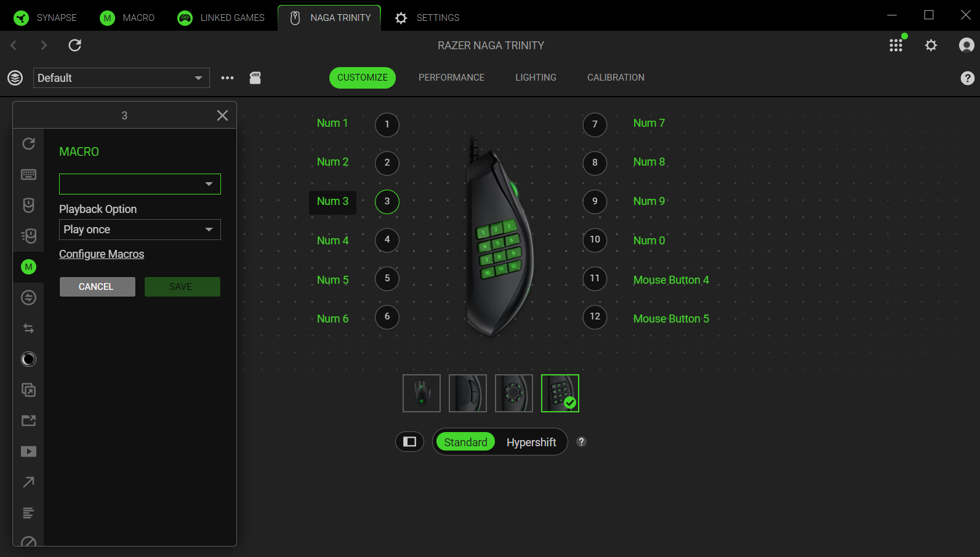Switch to Hypershift button mode
The width and height of the screenshot is (980, 557).
(x=531, y=442)
